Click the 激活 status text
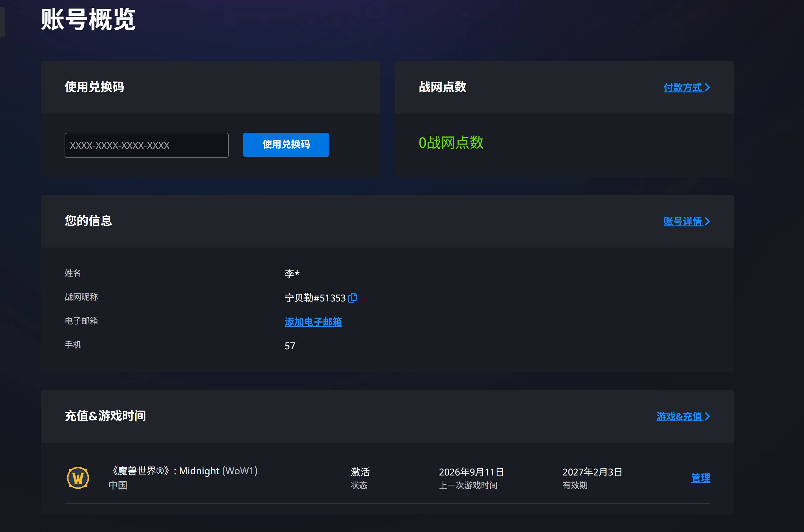 click(360, 472)
